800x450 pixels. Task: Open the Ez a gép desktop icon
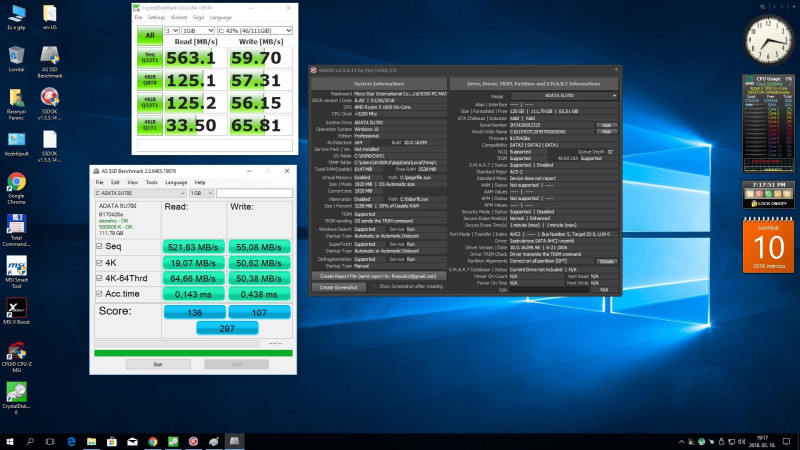[x=16, y=17]
